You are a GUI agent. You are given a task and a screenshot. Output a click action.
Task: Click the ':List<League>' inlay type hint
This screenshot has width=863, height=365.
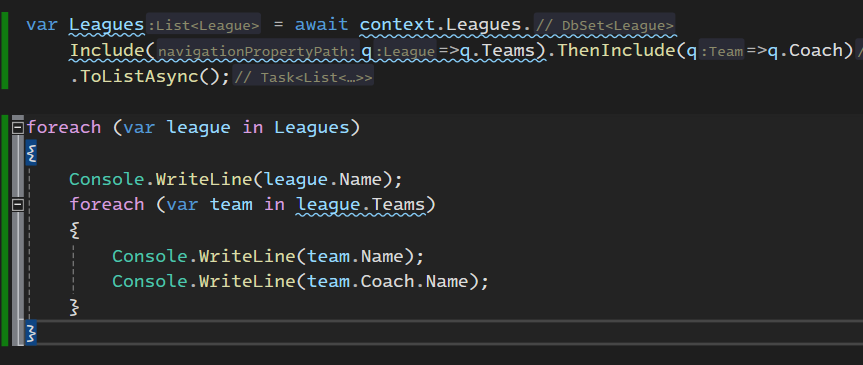pyautogui.click(x=204, y=25)
